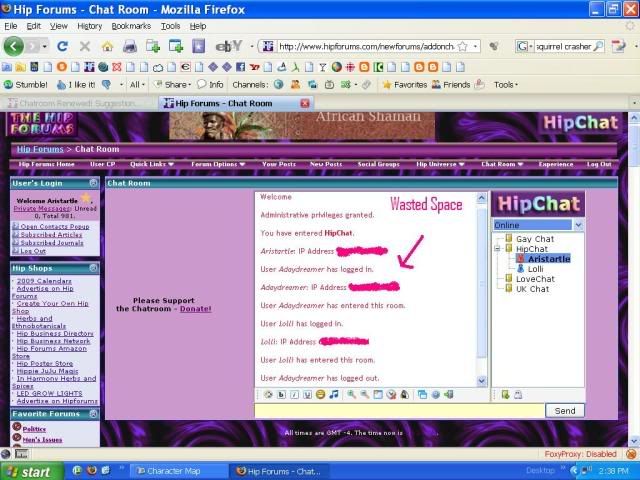The image size is (640, 480).
Task: Click the chat message input field
Action: 398,411
